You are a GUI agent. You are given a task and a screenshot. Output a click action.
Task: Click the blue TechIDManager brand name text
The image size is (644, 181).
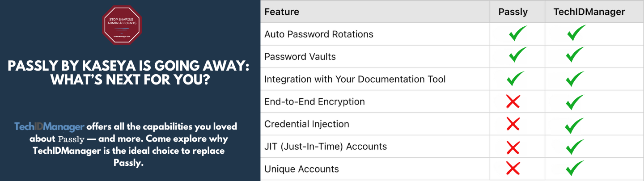pos(49,126)
